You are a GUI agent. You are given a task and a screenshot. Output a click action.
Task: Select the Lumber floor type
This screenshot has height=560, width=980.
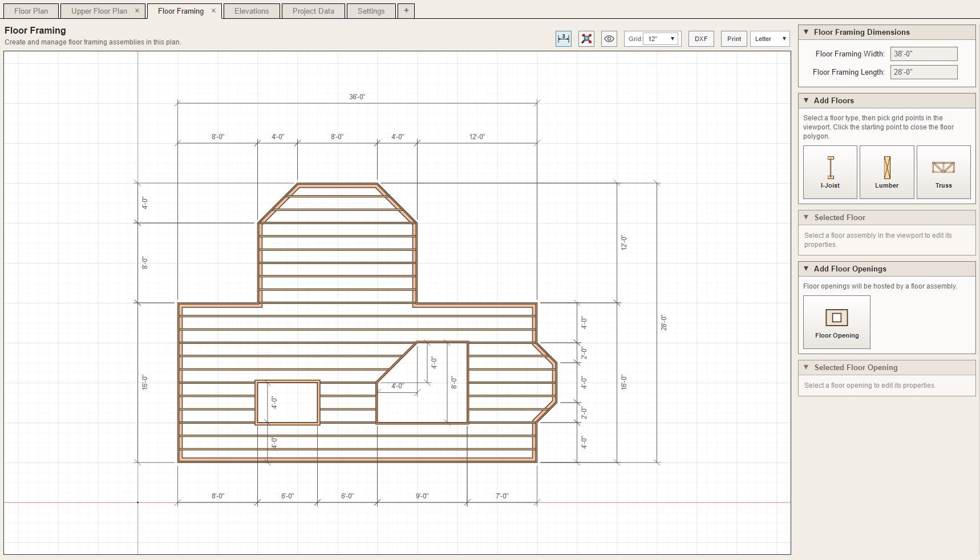886,172
